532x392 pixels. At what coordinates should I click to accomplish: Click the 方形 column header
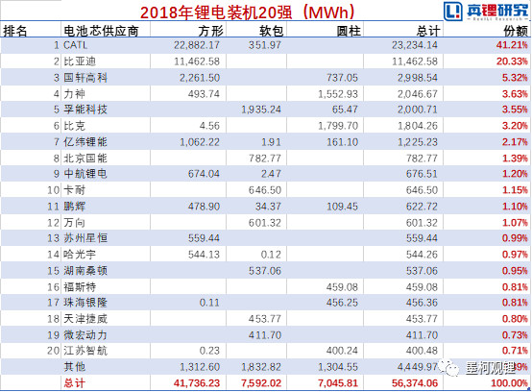click(x=210, y=31)
